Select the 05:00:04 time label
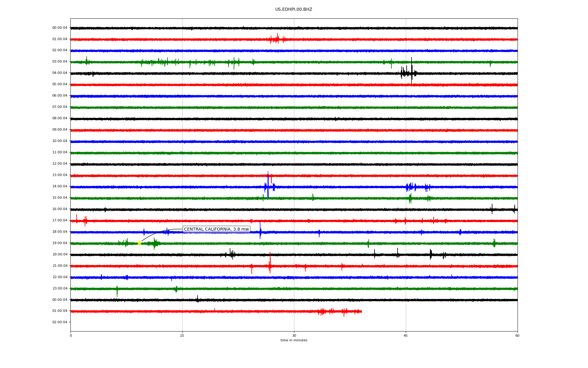 click(60, 84)
